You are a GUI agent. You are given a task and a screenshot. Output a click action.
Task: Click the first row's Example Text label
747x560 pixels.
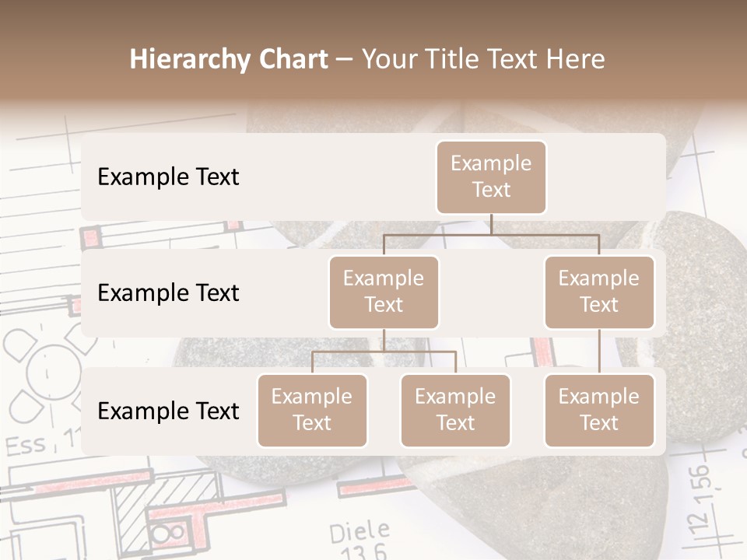click(x=168, y=177)
